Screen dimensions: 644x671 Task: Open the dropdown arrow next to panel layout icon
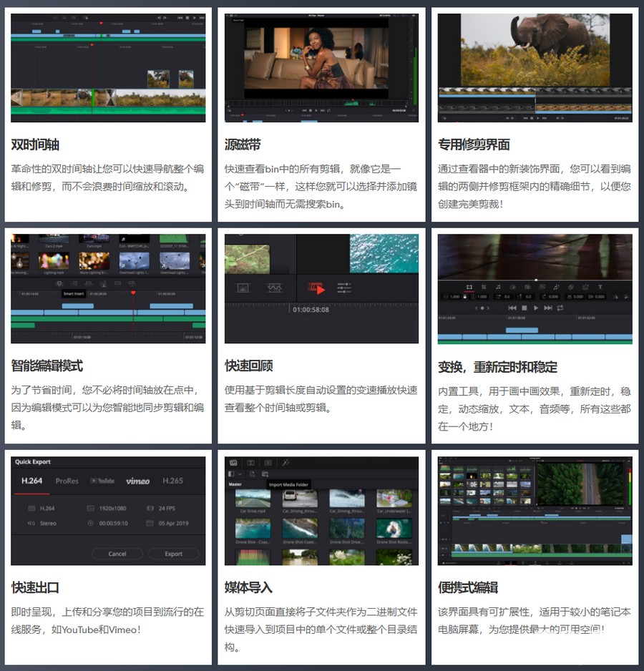coord(240,474)
